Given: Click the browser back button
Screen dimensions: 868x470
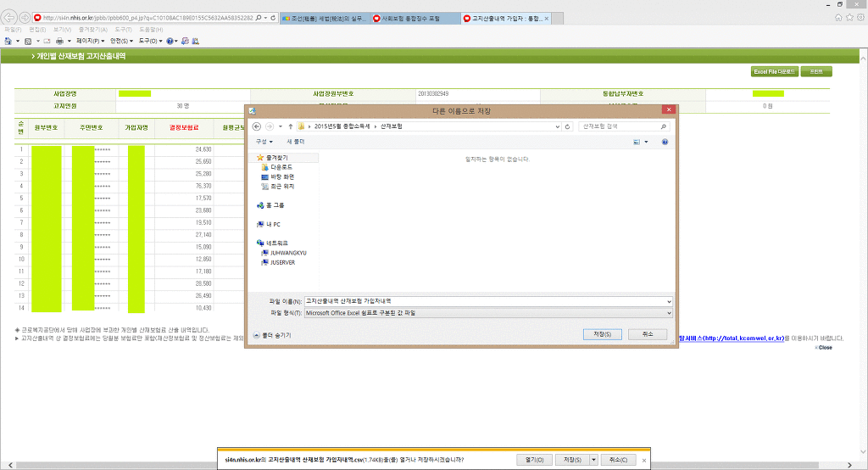Looking at the screenshot, I should (8, 18).
